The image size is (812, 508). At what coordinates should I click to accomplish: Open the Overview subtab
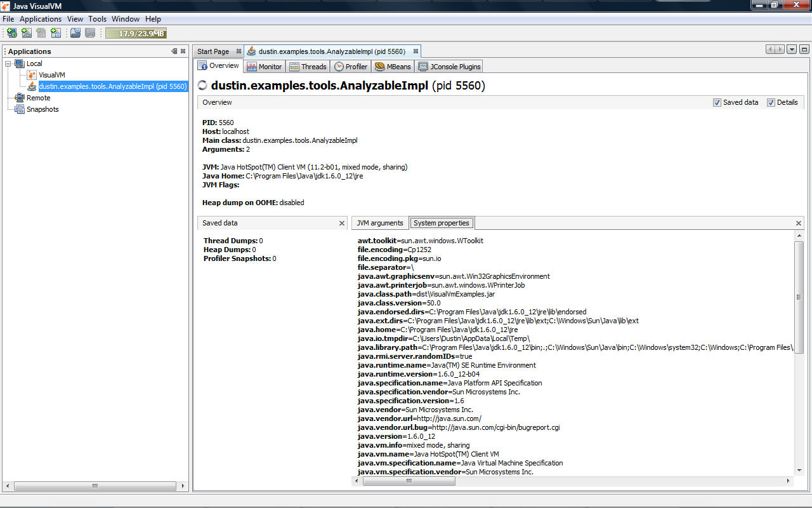click(x=218, y=66)
